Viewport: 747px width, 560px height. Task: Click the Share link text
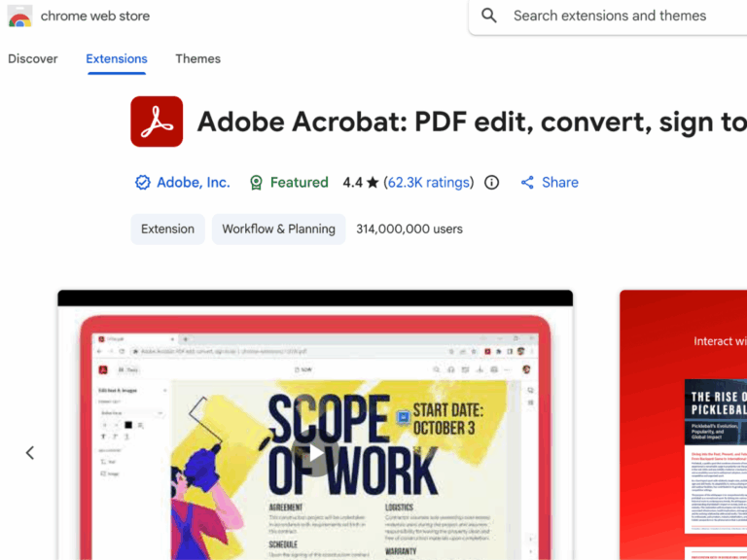tap(560, 183)
